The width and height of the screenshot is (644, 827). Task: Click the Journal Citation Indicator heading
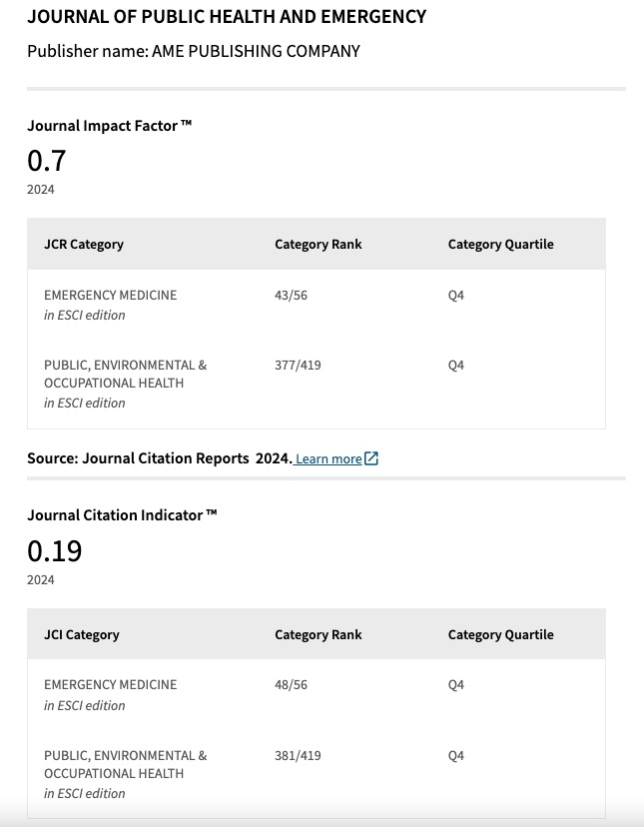tap(122, 515)
